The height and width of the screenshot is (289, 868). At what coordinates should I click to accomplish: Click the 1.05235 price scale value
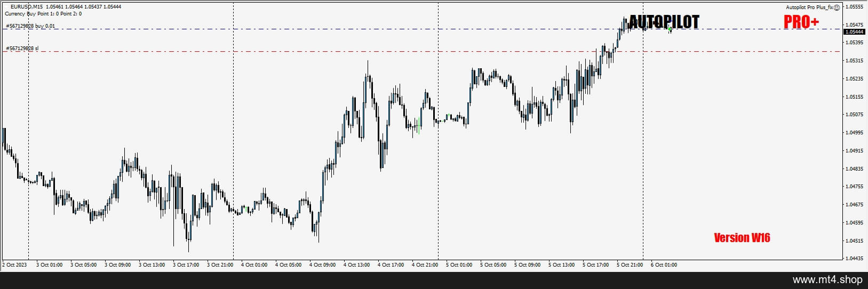855,79
